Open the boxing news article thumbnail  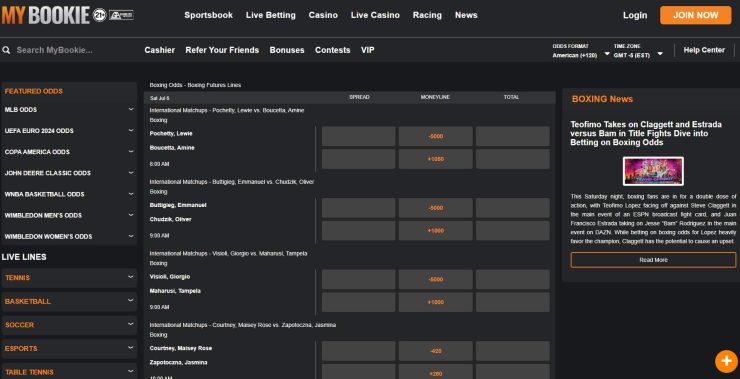pyautogui.click(x=653, y=171)
